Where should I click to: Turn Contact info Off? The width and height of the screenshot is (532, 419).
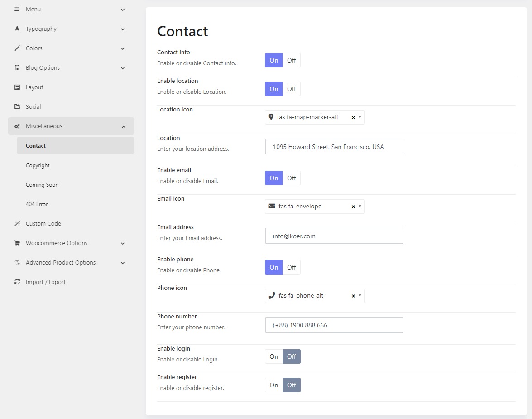click(292, 60)
